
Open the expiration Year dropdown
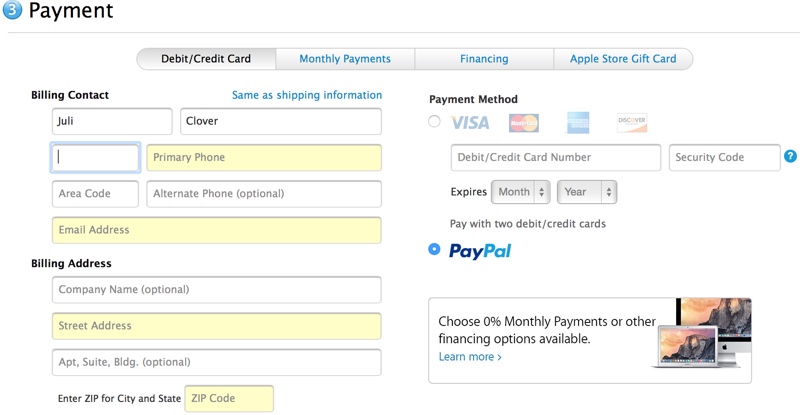[x=587, y=192]
